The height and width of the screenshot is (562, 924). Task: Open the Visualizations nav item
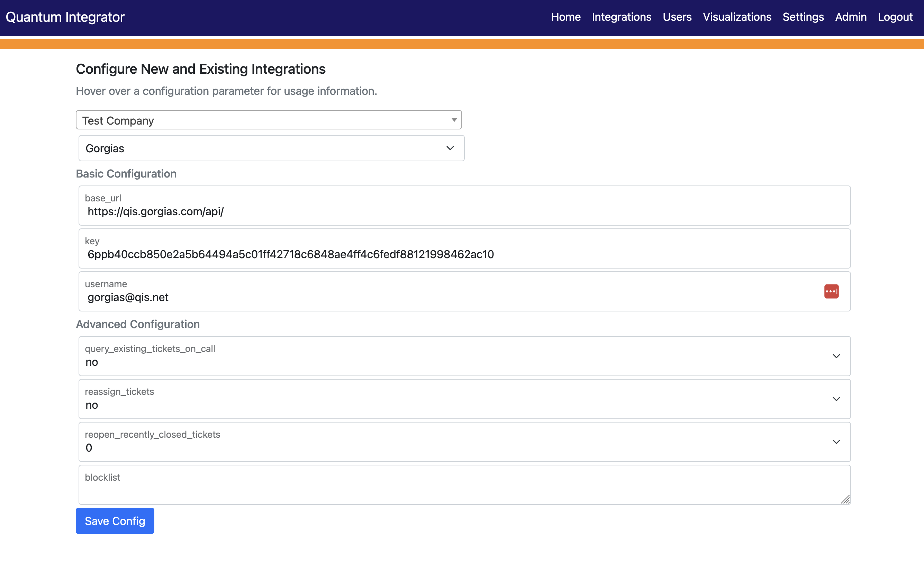737,17
